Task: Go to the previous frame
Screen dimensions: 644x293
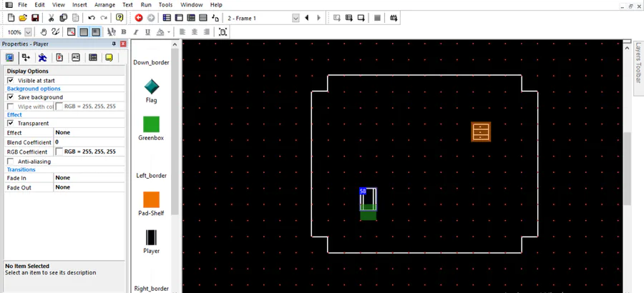Action: tap(306, 18)
